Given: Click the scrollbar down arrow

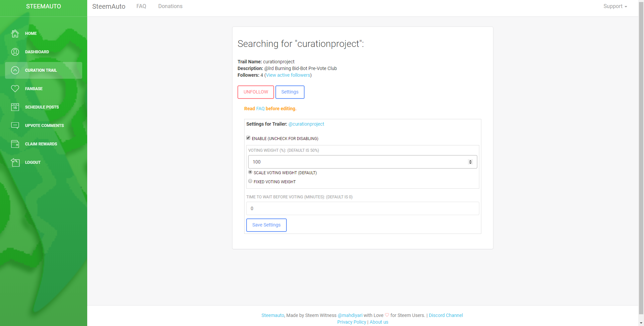Looking at the screenshot, I should click(641, 323).
